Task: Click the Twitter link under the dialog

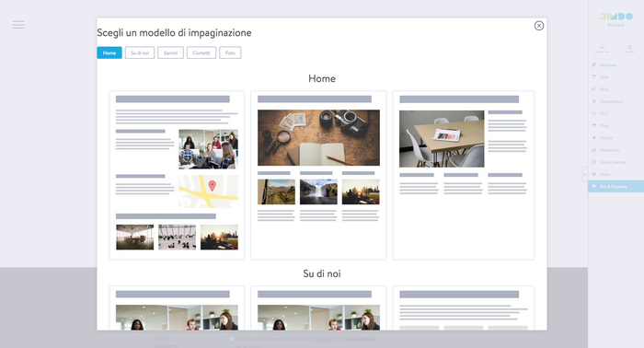Action: [x=345, y=339]
